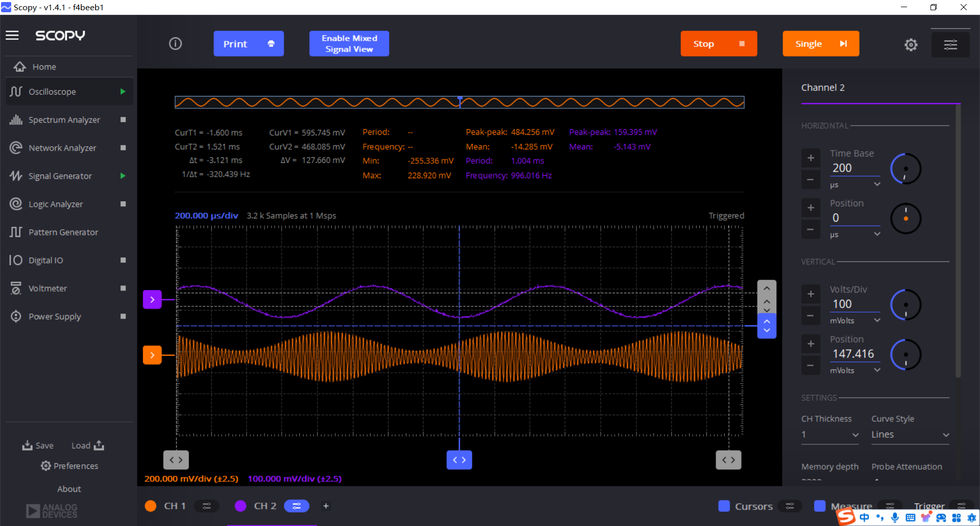Decrease the Time Base with minus

pyautogui.click(x=811, y=180)
